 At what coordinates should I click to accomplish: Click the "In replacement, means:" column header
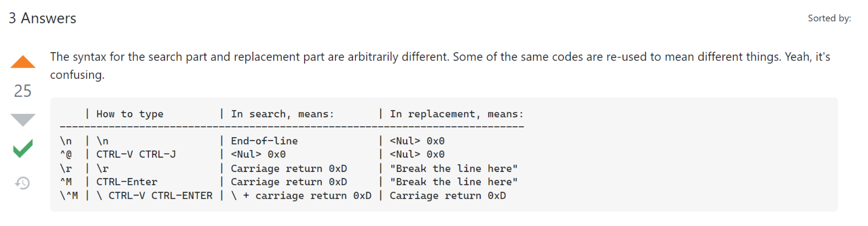click(457, 114)
